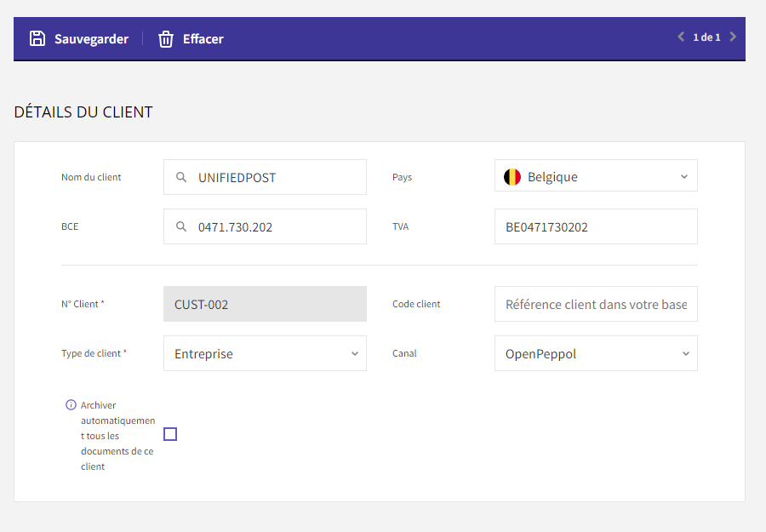Click the Code client reference input
766x532 pixels.
[x=596, y=304]
